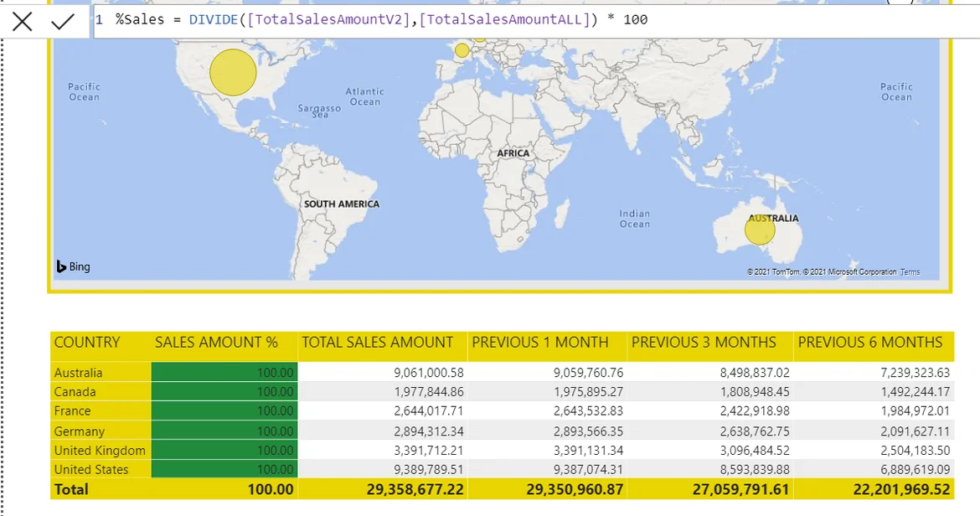Click the TOTAL SALES AMOUNT column header
Image resolution: width=980 pixels, height=516 pixels.
pos(378,343)
